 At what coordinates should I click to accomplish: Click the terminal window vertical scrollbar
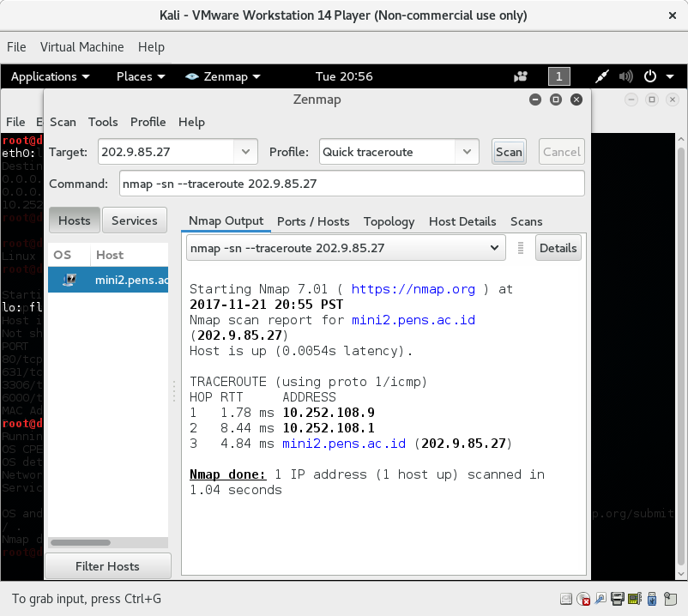click(x=681, y=356)
